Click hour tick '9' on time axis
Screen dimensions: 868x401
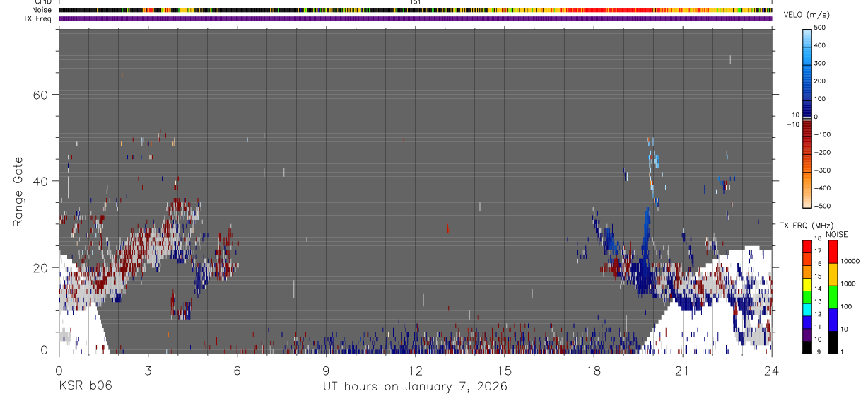tap(326, 370)
